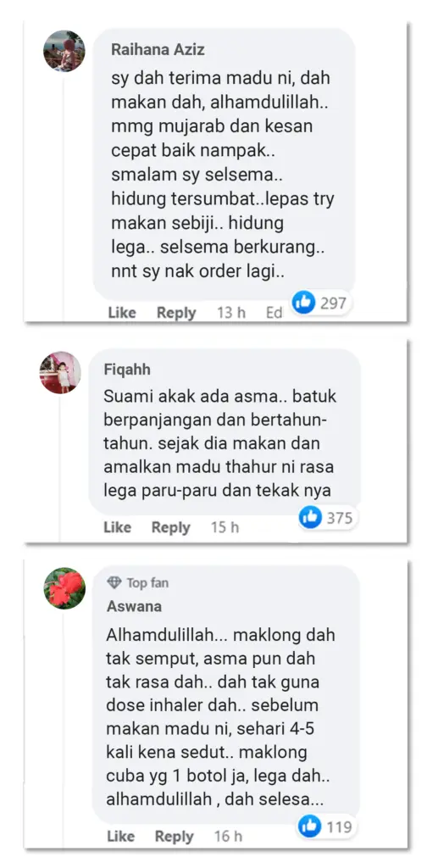Screen dimensions: 427x868
Task: Like Raihana Aziz's comment
Action: 122,313
